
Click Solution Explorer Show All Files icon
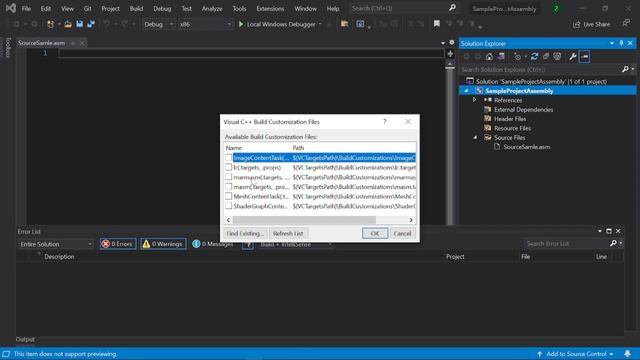557,57
